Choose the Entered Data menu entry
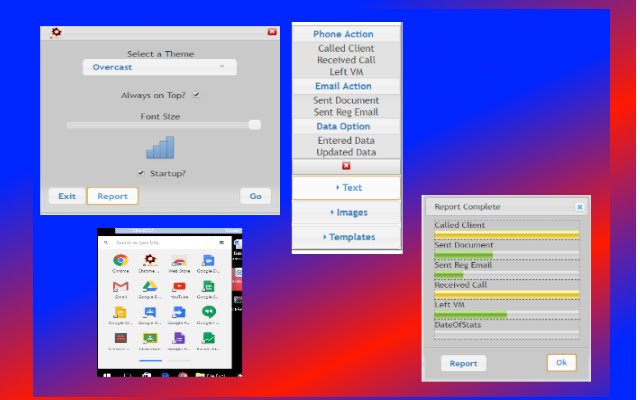Screen dimensions: 640x400 [346, 140]
